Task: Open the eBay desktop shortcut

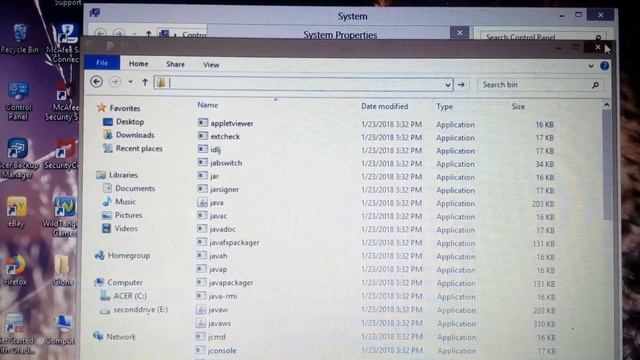Action: pos(16,212)
